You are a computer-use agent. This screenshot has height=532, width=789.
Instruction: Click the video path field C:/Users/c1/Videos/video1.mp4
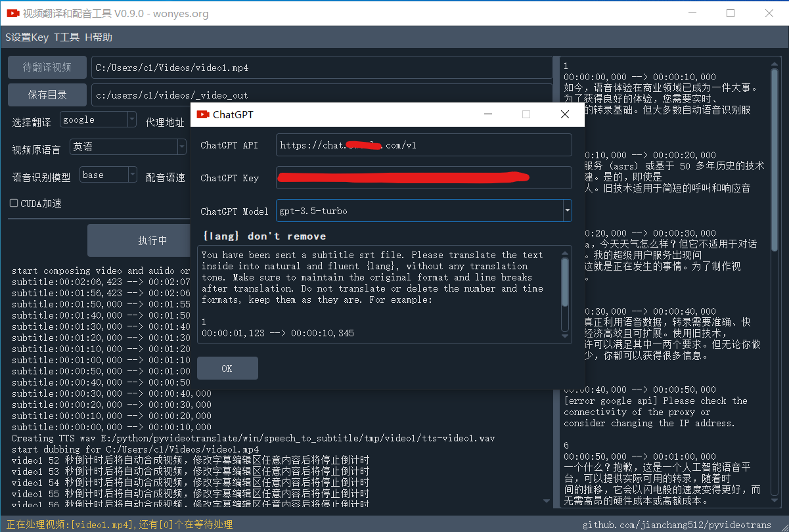[x=322, y=67]
